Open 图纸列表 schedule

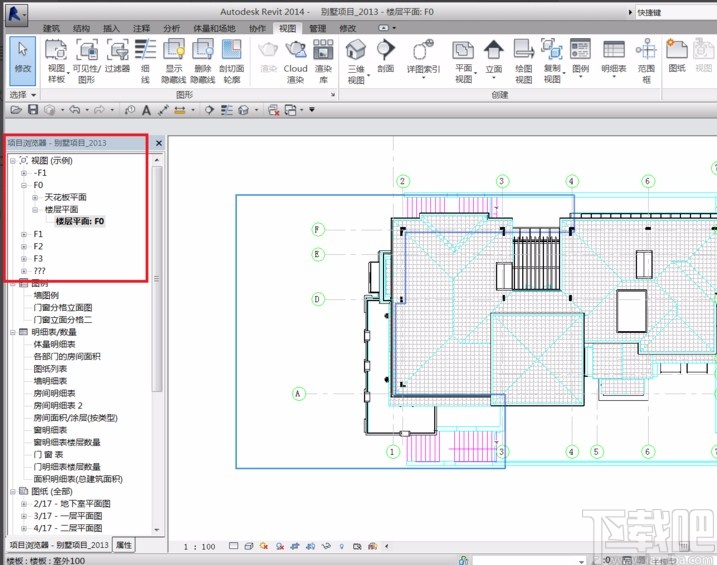(x=50, y=369)
